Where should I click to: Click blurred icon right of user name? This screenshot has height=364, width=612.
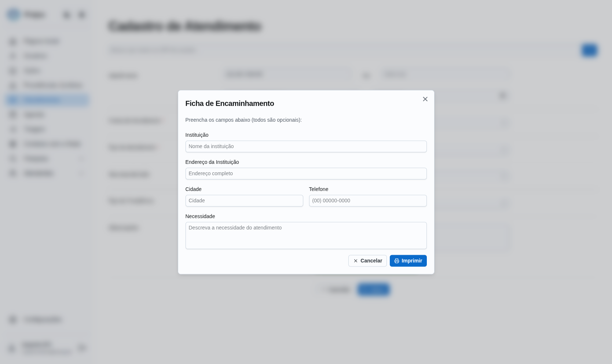[x=82, y=348]
